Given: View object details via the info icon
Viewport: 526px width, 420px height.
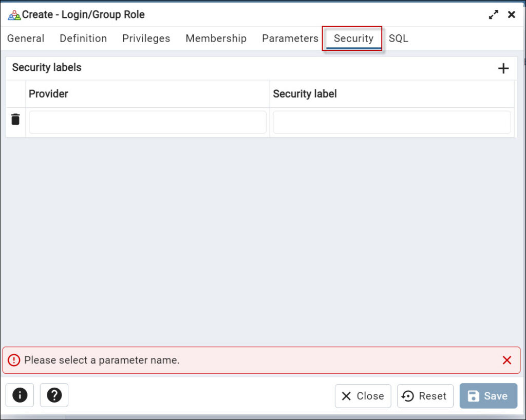Looking at the screenshot, I should coord(20,395).
